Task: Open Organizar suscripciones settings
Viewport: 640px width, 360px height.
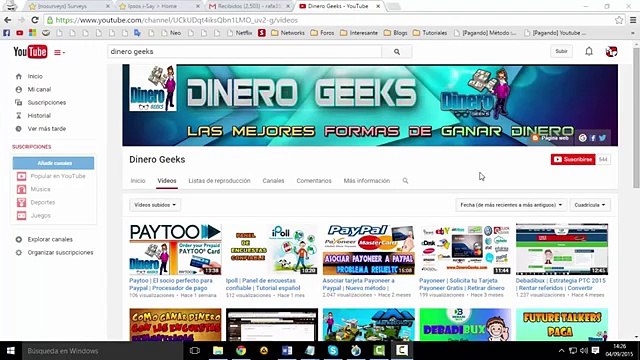Action: [x=60, y=253]
